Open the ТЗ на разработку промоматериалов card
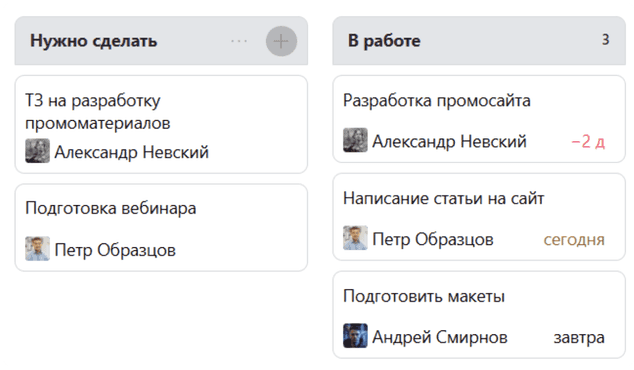 coord(161,124)
